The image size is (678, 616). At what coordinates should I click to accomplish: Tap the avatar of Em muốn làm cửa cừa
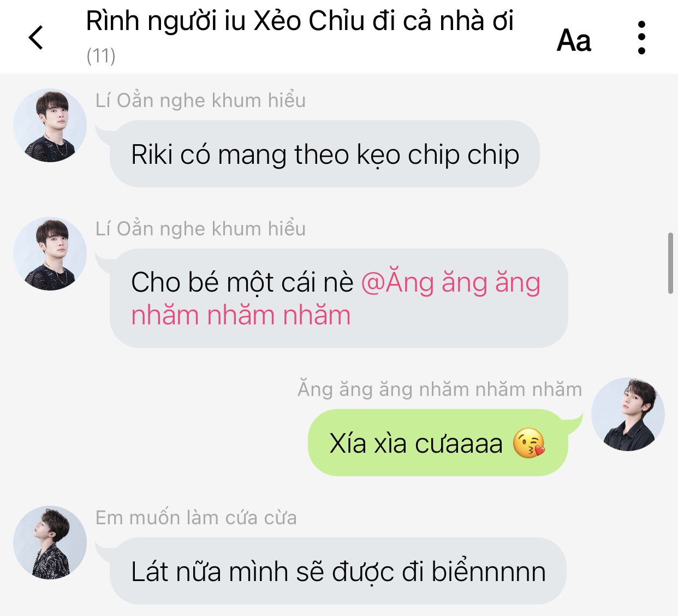[x=50, y=542]
